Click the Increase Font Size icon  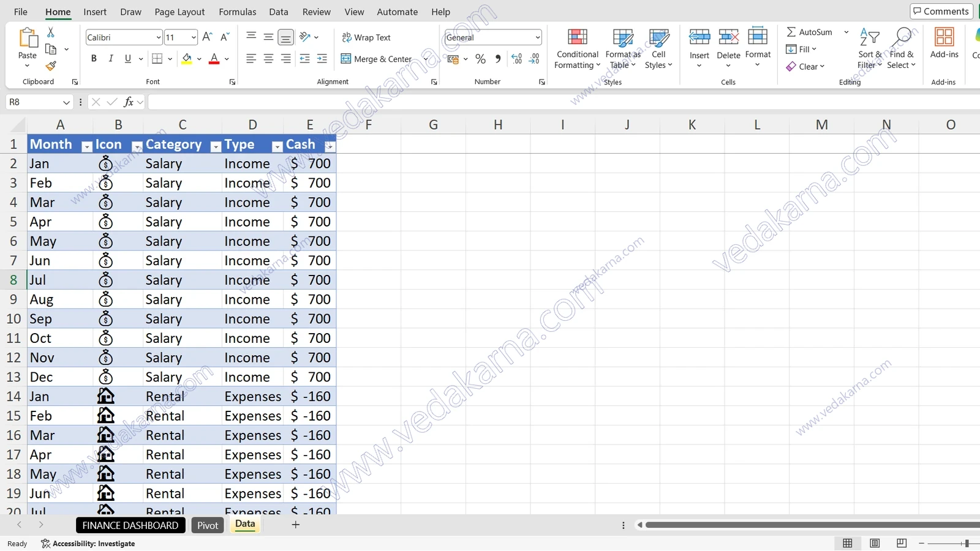(x=207, y=37)
